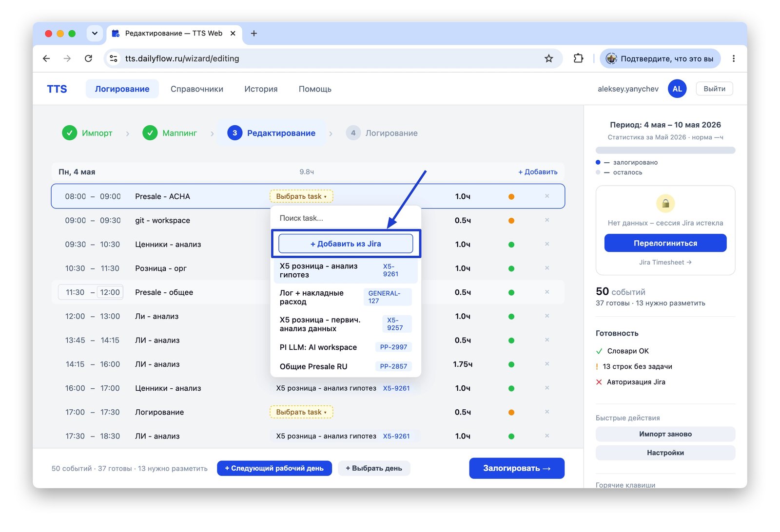Image resolution: width=780 pixels, height=532 pixels.
Task: Open the Логирование tab
Action: [x=122, y=89]
